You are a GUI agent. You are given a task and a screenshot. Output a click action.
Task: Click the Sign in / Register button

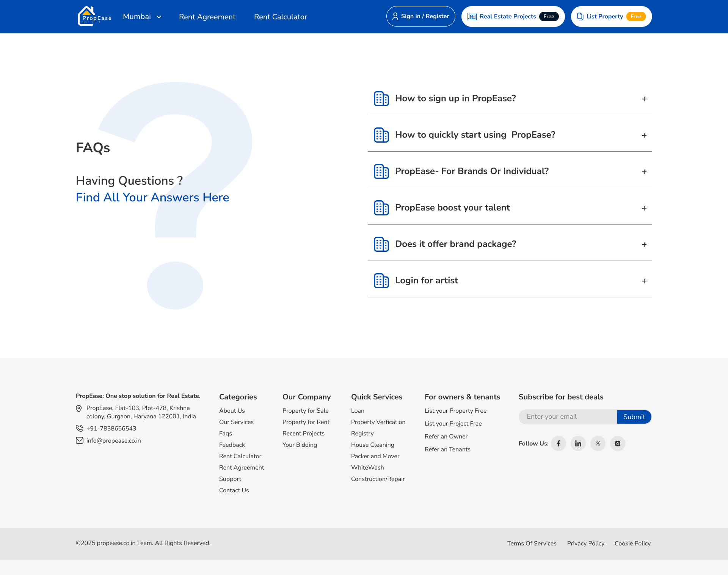(421, 16)
